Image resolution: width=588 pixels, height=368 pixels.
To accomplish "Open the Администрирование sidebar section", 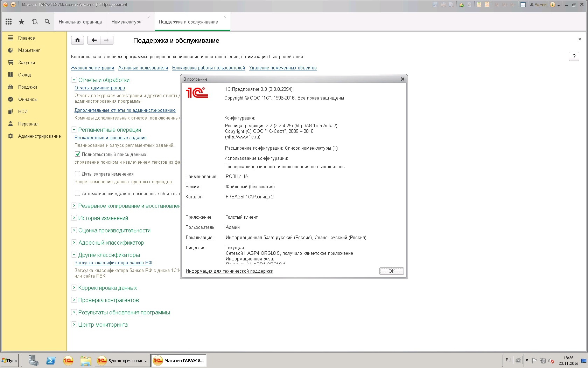I will (x=39, y=136).
